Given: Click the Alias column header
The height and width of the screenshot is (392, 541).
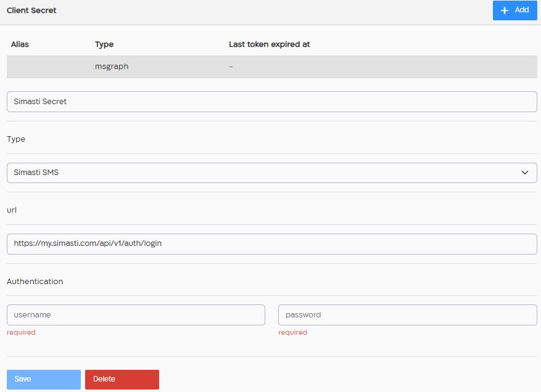Looking at the screenshot, I should (20, 44).
